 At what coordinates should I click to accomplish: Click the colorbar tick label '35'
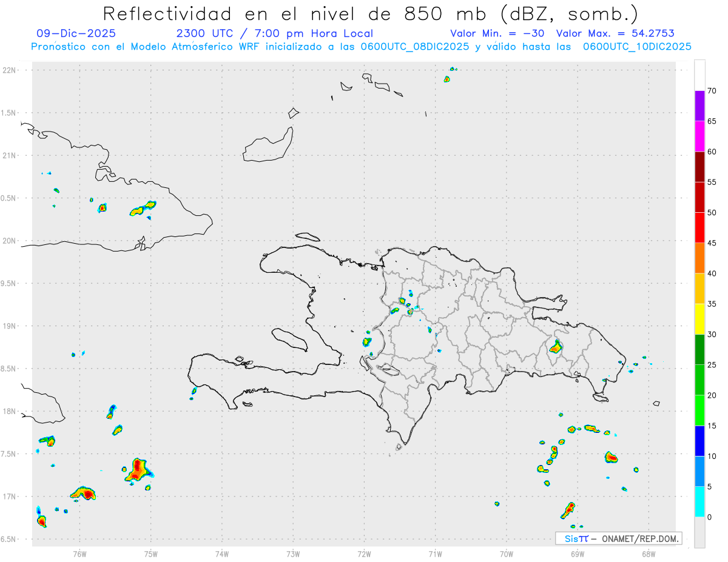(712, 304)
